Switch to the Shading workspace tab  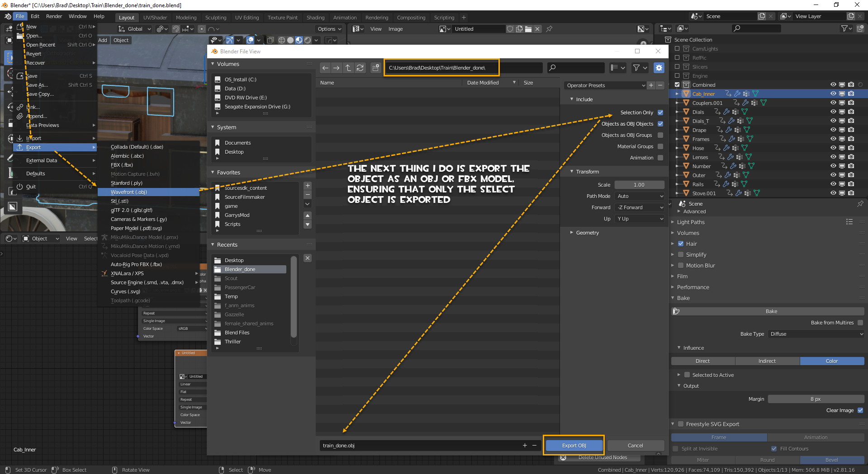point(315,18)
